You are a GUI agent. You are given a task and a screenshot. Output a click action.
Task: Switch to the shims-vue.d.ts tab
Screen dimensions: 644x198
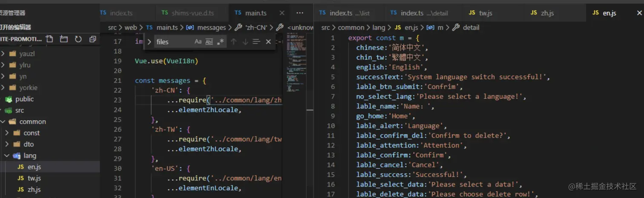pyautogui.click(x=192, y=13)
